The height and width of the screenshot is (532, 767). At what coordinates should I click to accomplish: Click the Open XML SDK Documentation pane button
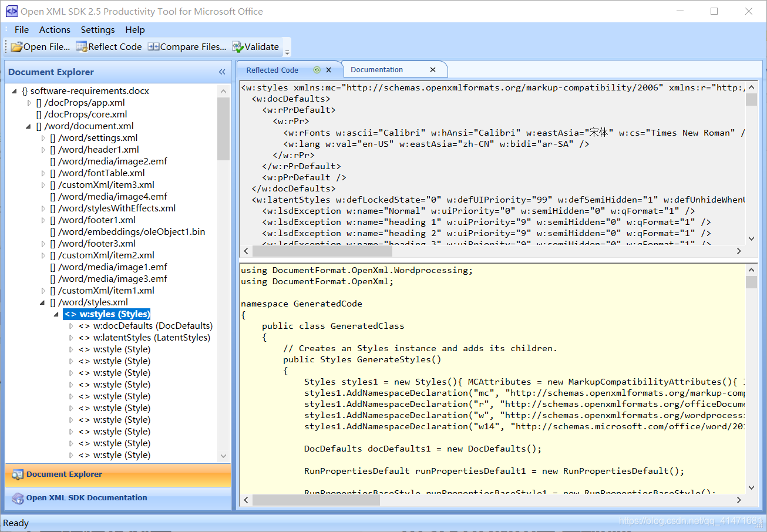coord(118,499)
